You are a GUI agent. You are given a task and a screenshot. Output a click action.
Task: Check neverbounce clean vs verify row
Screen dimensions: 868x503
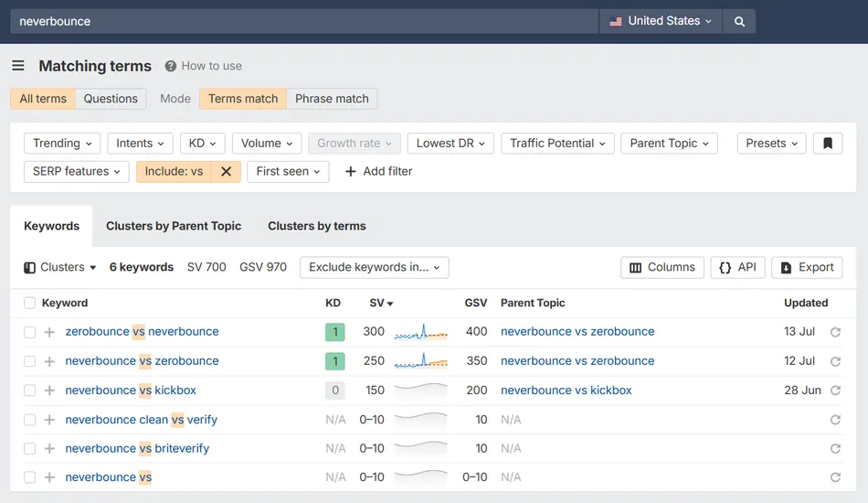pos(29,420)
